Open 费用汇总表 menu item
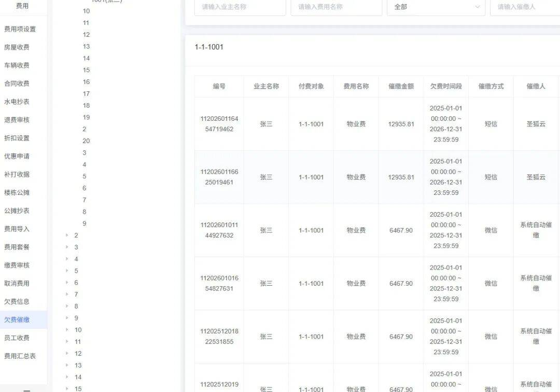 click(20, 356)
